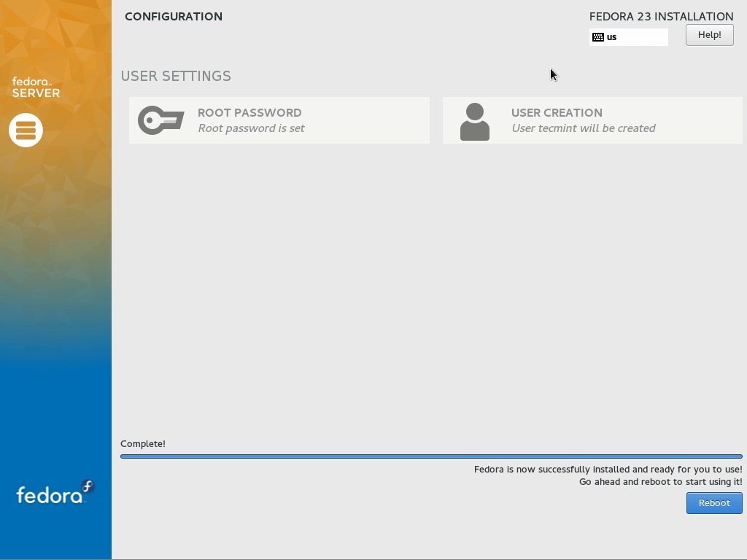Click the round server stack icon
This screenshot has width=747, height=560.
pyautogui.click(x=26, y=130)
